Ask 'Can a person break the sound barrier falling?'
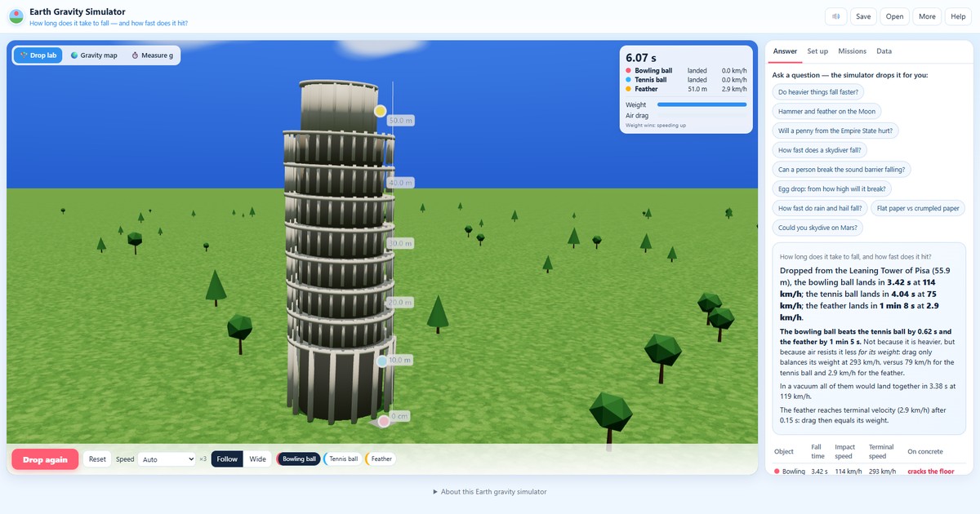980x514 pixels. click(x=842, y=170)
